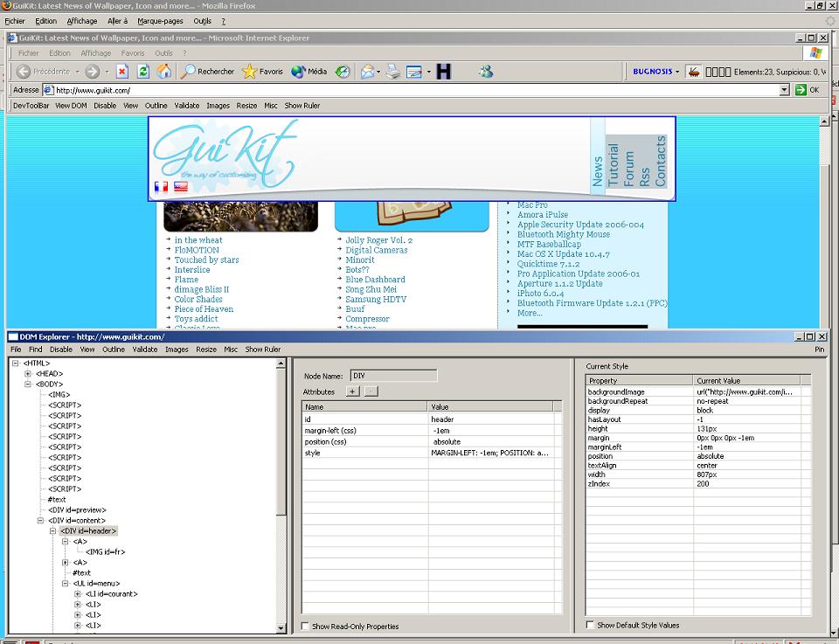Image resolution: width=839 pixels, height=644 pixels.
Task: Collapse the DIV id=header node
Action: click(53, 531)
